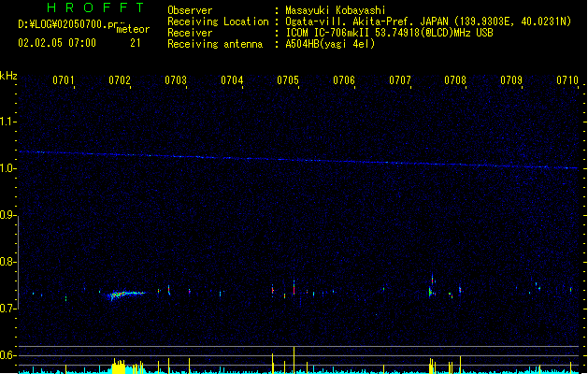Screen dimensions: 588x374
Task: Click the 0706 time marker
Action: pyautogui.click(x=344, y=80)
